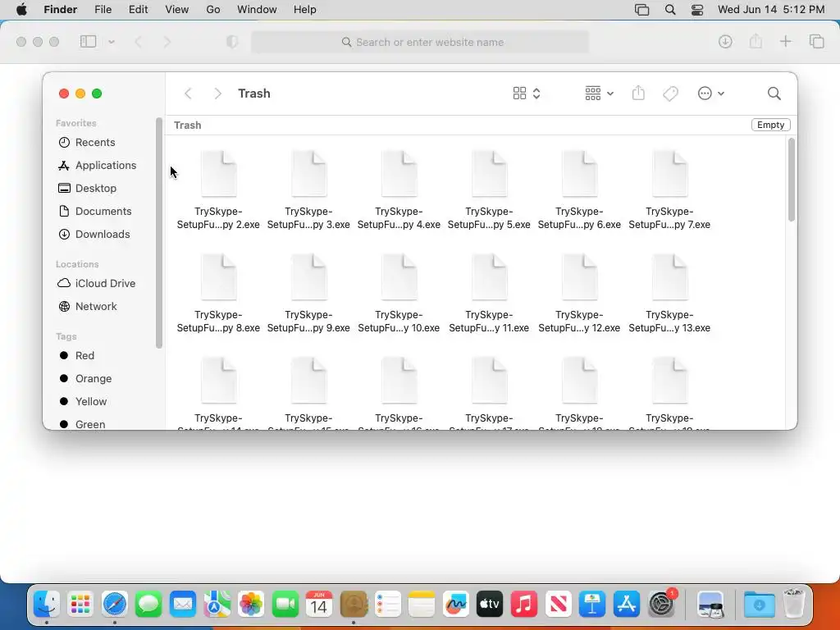Open Preview app in Dock
840x630 pixels.
[x=710, y=605]
